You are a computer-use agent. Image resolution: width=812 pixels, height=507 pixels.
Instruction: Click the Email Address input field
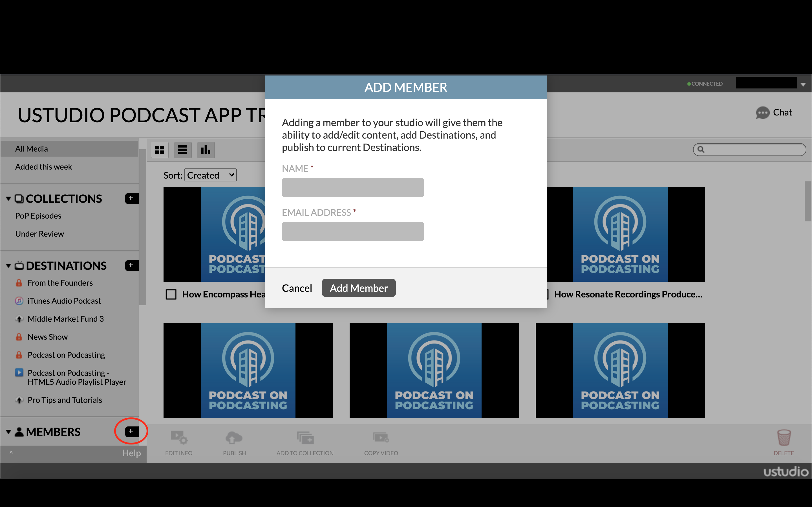[353, 231]
